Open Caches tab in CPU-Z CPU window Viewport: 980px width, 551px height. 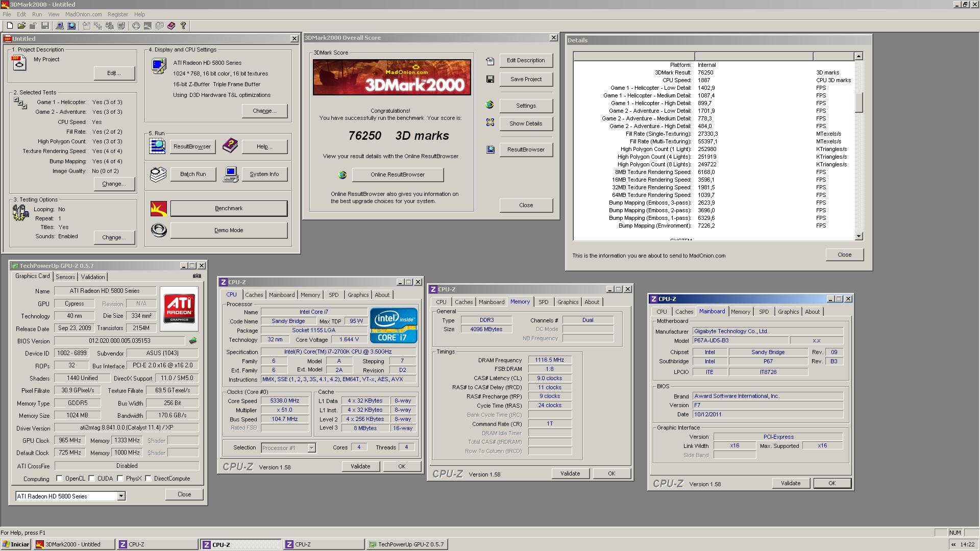tap(254, 295)
